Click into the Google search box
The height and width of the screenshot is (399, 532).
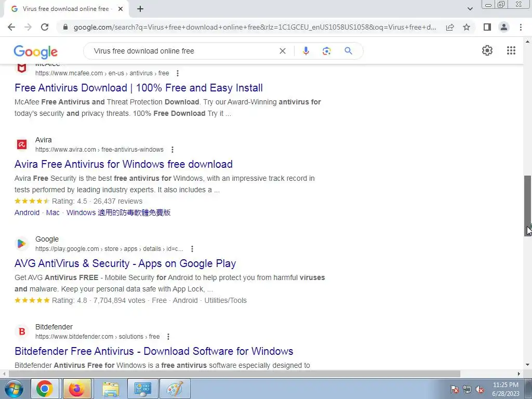pyautogui.click(x=183, y=51)
